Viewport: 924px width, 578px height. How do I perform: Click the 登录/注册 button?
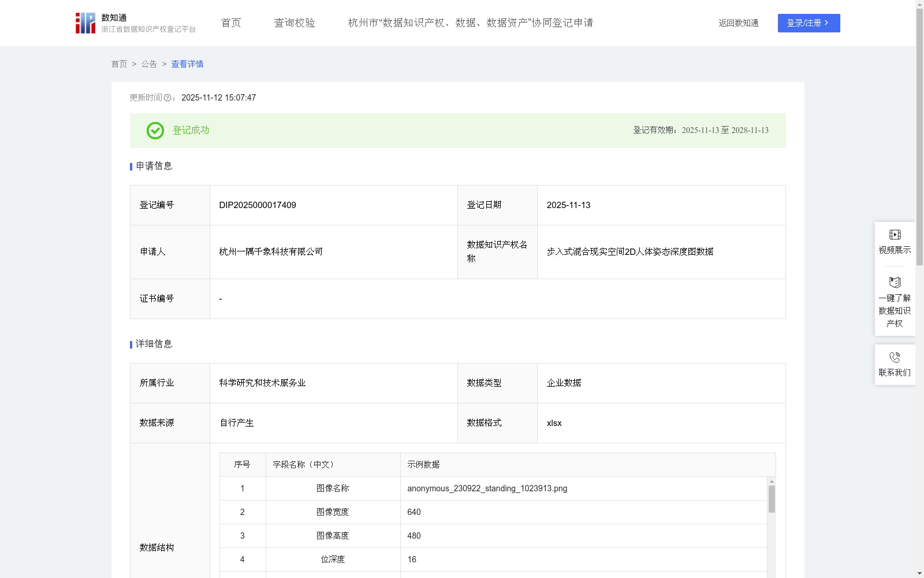(808, 23)
